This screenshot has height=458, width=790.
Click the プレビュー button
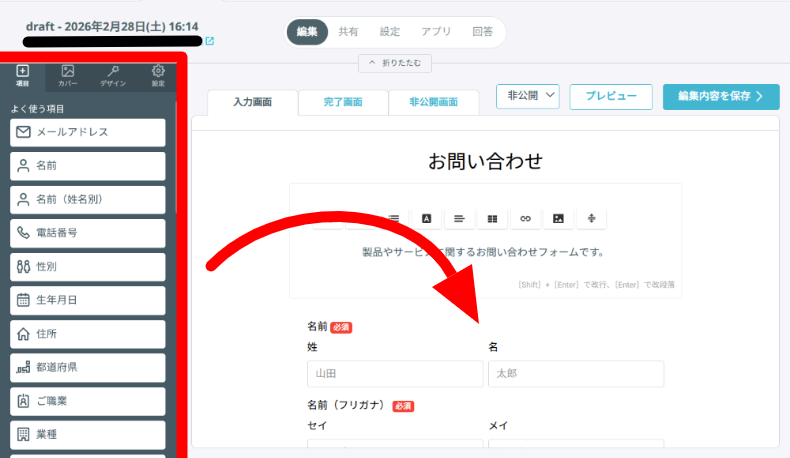[611, 96]
